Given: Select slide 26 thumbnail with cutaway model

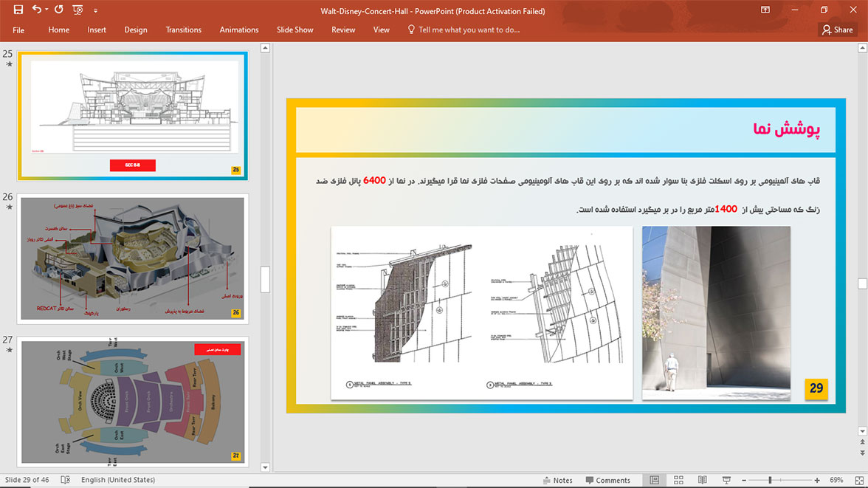Looking at the screenshot, I should point(133,258).
